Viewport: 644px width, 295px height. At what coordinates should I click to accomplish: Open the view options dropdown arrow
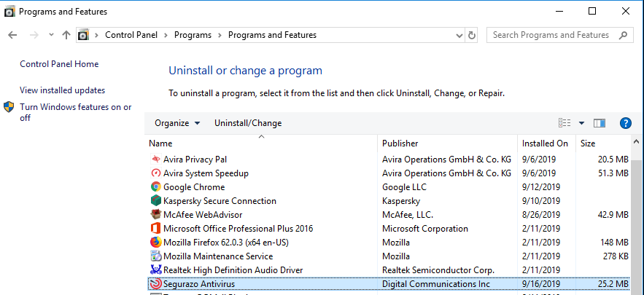point(581,123)
